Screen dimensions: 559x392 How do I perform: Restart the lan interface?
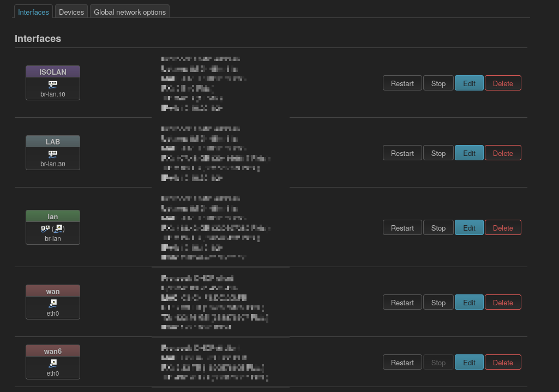coord(402,227)
